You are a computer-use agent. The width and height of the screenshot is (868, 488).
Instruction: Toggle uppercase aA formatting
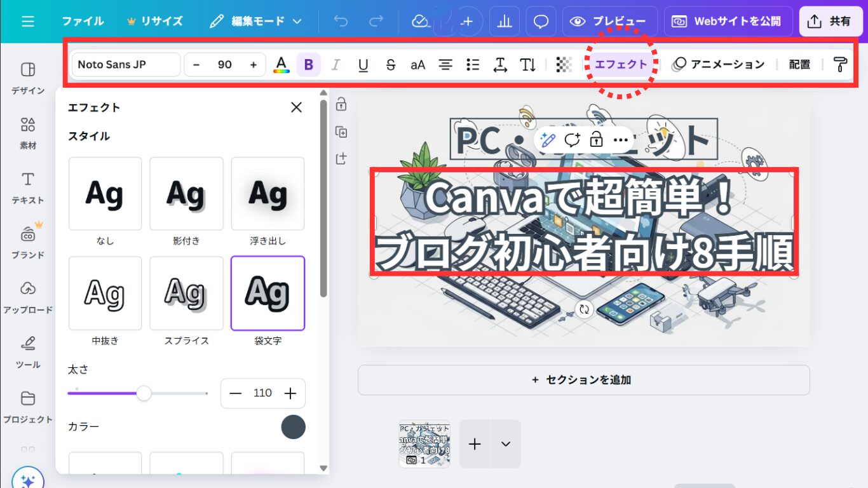(x=417, y=65)
